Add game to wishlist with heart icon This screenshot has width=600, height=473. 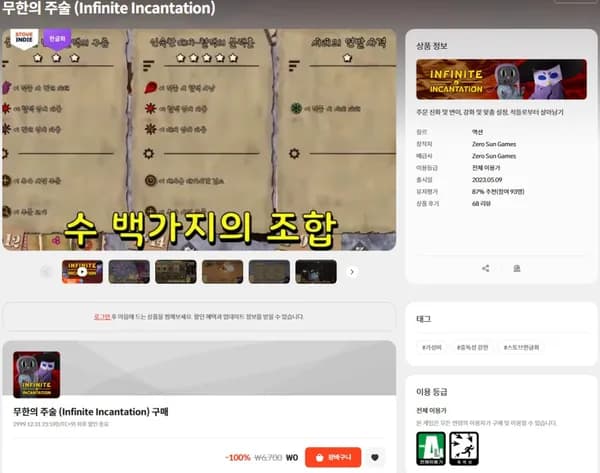(375, 457)
